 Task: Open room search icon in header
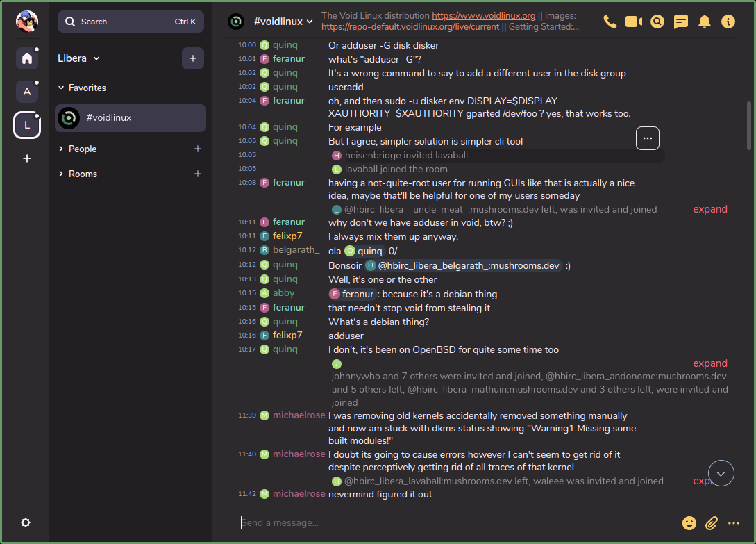[657, 22]
